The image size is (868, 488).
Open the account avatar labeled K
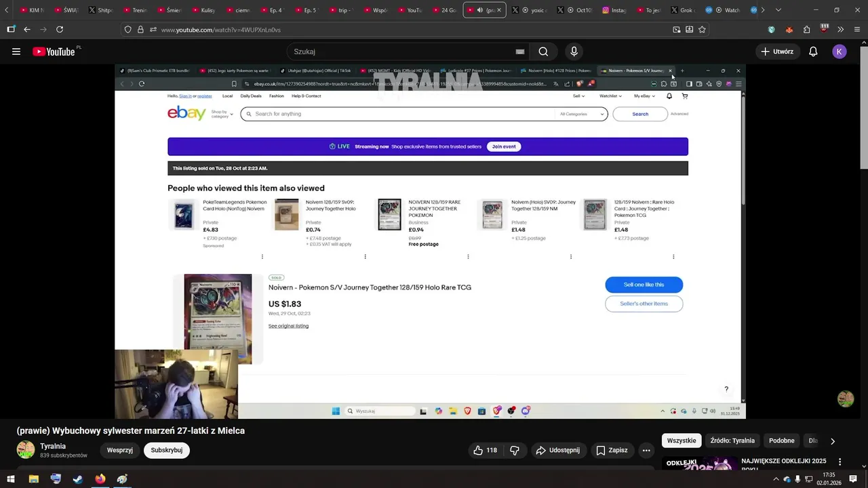tap(840, 52)
